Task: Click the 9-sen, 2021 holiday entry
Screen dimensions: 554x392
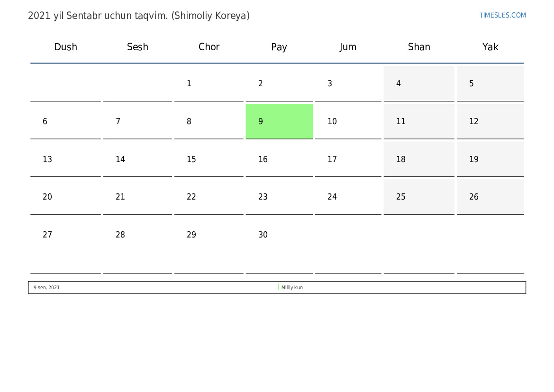Action: point(46,287)
